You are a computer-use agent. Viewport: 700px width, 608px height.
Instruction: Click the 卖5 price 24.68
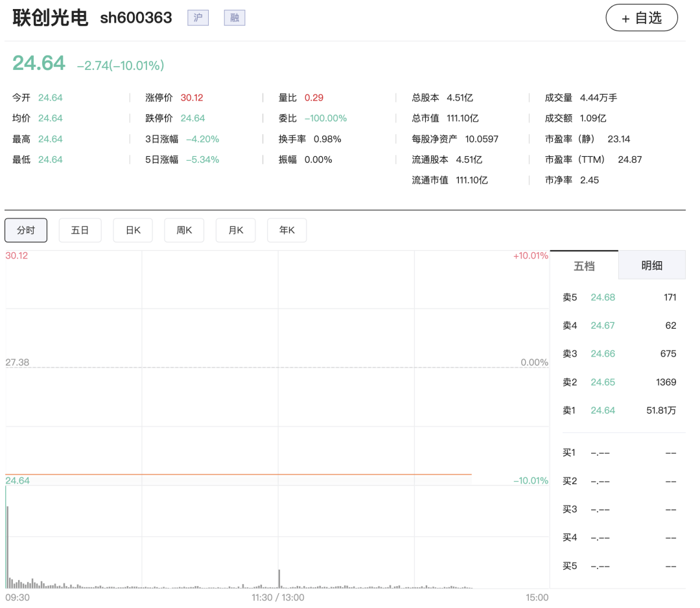603,298
